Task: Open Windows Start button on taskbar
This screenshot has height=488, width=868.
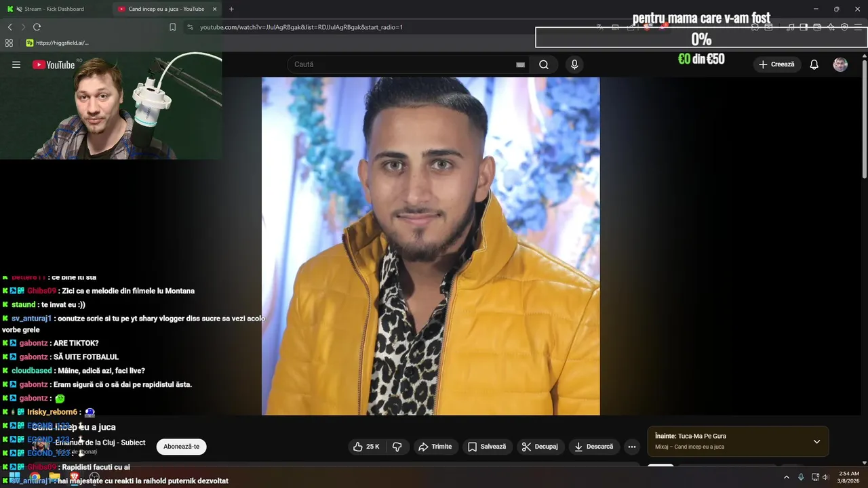Action: click(x=14, y=477)
